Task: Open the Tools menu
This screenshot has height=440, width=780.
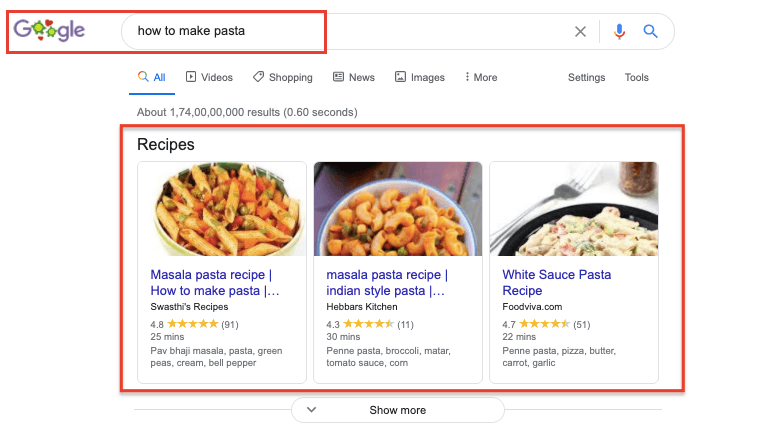Action: (637, 77)
